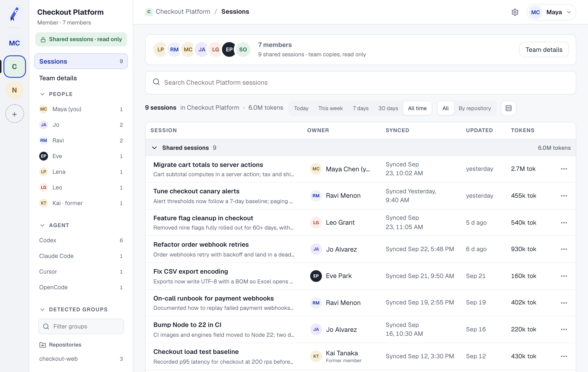The width and height of the screenshot is (588, 372).
Task: Filter by Codex agent
Action: 81,240
